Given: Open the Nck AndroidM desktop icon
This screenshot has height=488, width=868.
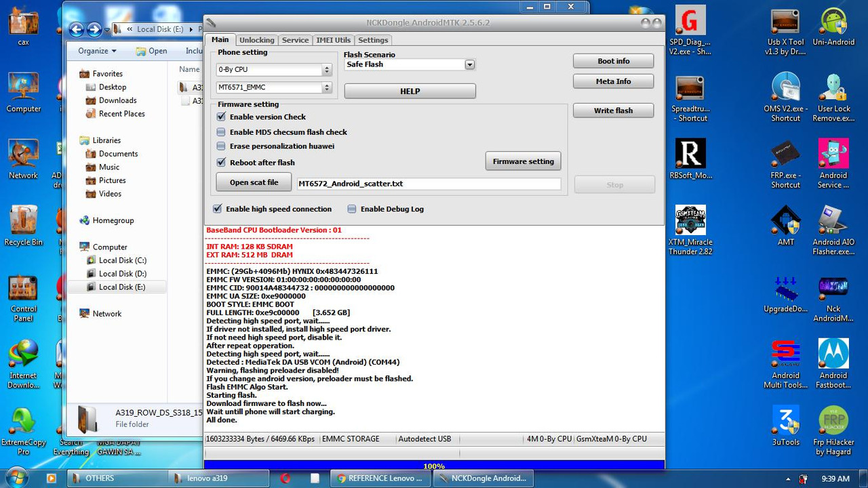Looking at the screenshot, I should coord(833,300).
